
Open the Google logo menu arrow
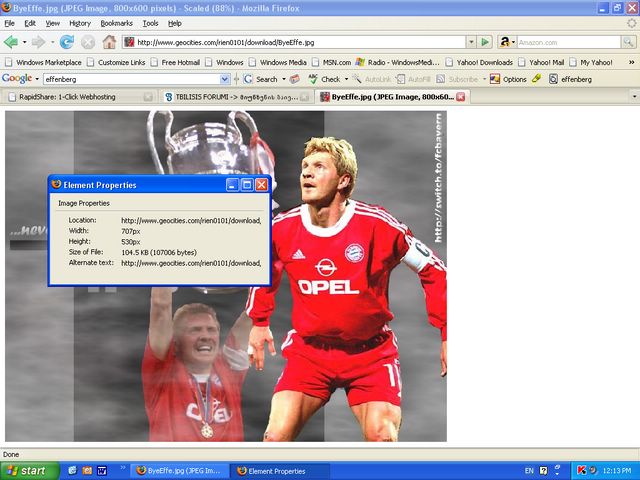pyautogui.click(x=37, y=79)
